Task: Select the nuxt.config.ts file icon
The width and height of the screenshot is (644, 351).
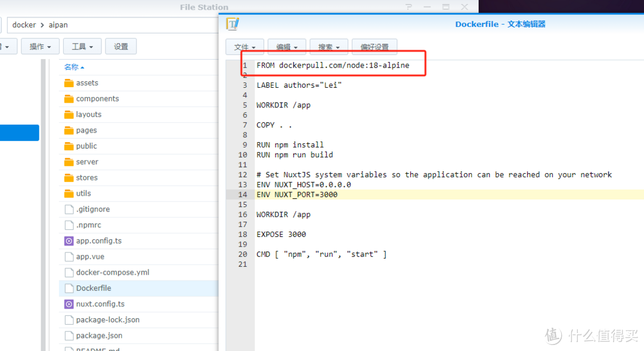Action: coord(69,304)
